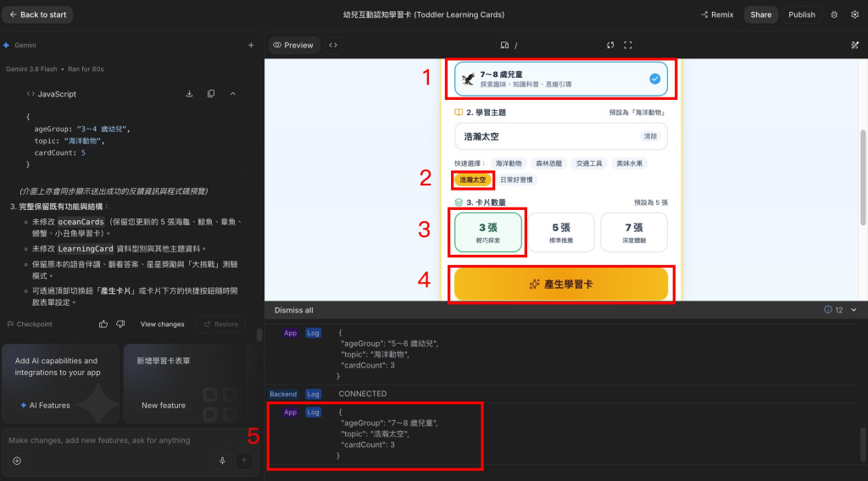Enter fullscreen preview mode

pyautogui.click(x=628, y=46)
